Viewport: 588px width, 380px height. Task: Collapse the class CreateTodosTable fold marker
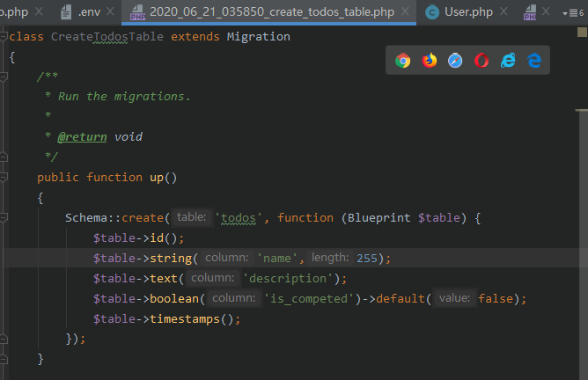coord(4,36)
